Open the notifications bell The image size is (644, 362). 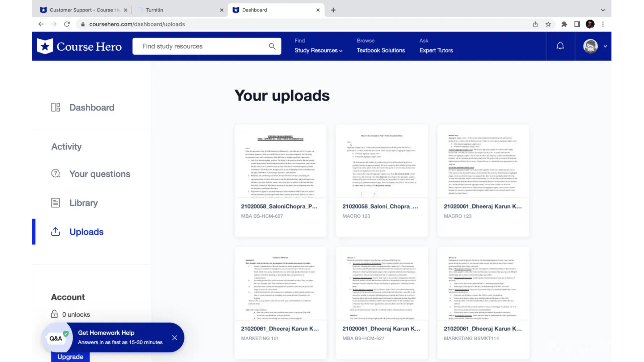560,46
